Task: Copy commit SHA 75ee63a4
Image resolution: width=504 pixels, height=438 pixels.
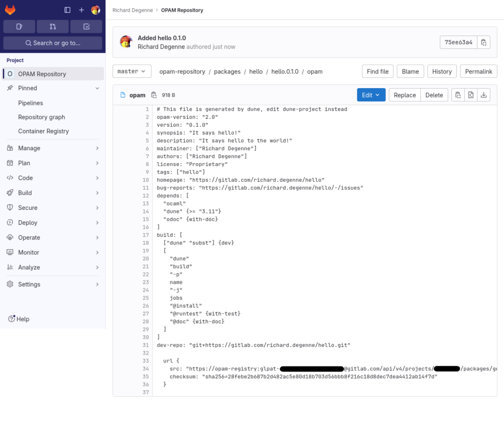Action: pyautogui.click(x=484, y=42)
